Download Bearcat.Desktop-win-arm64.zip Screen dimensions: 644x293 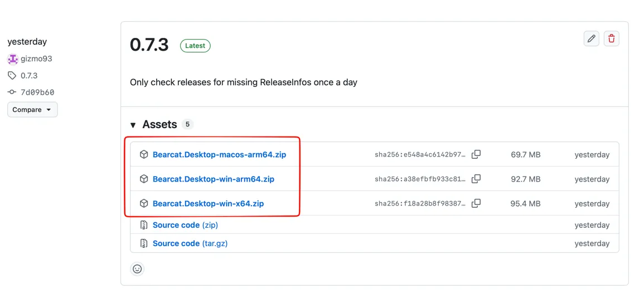214,179
